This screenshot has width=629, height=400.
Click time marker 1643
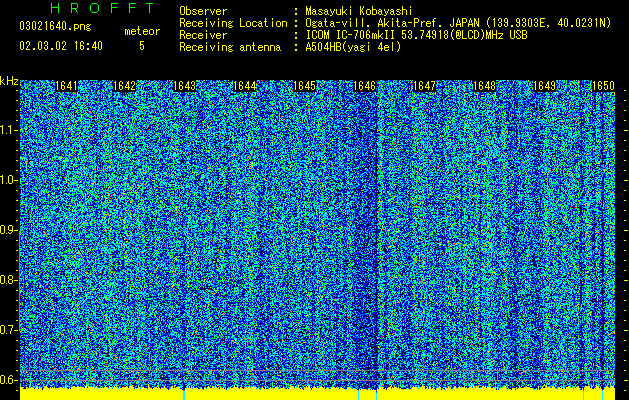[x=185, y=86]
